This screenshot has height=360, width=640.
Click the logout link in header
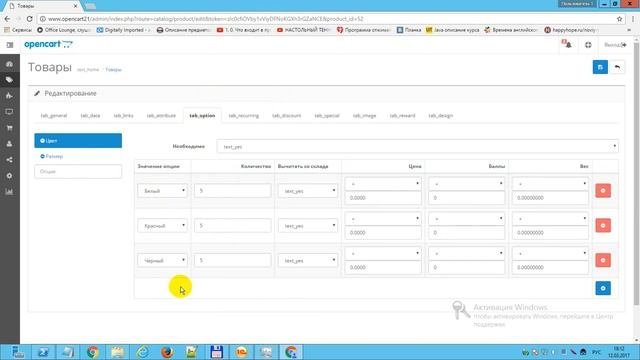pos(615,45)
